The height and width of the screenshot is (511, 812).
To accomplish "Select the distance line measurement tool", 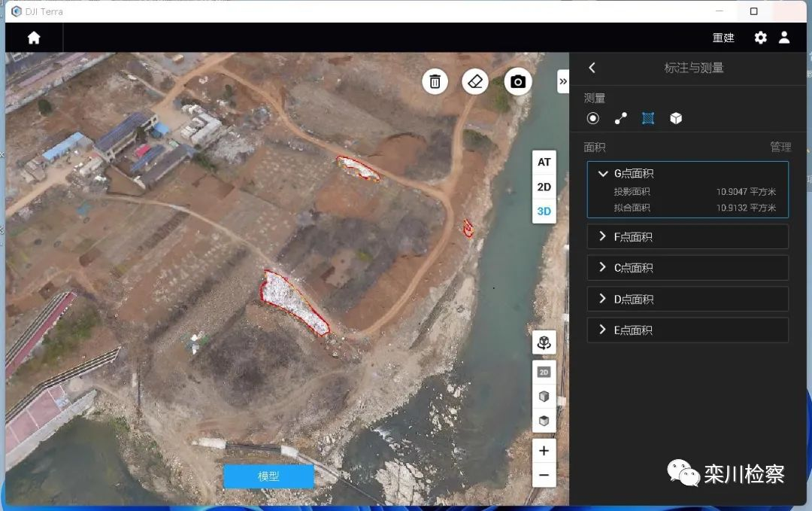I will pos(620,118).
